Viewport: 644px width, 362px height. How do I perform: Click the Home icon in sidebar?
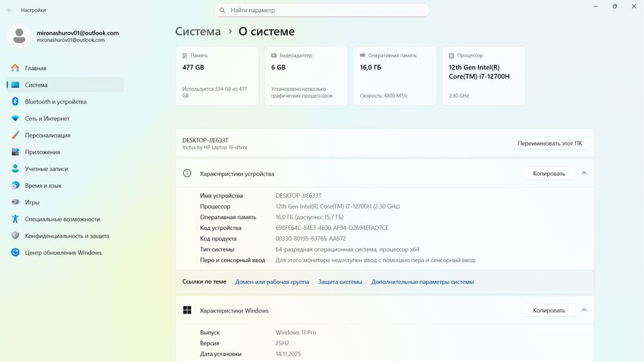pos(15,68)
